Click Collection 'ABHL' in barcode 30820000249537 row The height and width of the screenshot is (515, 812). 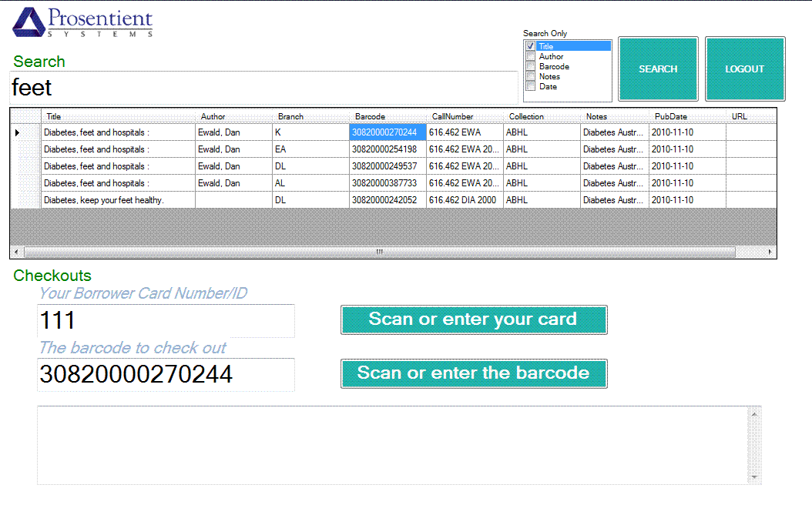tap(542, 166)
